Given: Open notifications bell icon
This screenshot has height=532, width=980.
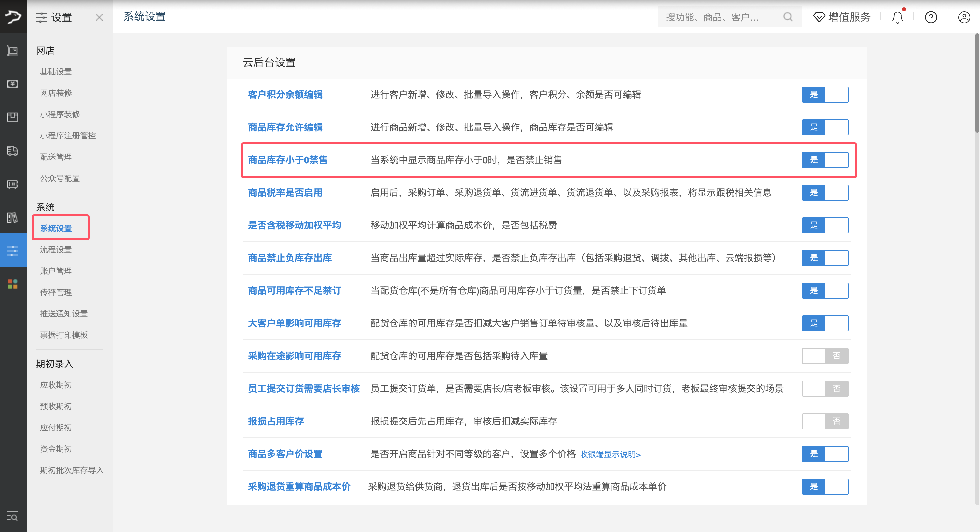Looking at the screenshot, I should click(897, 17).
